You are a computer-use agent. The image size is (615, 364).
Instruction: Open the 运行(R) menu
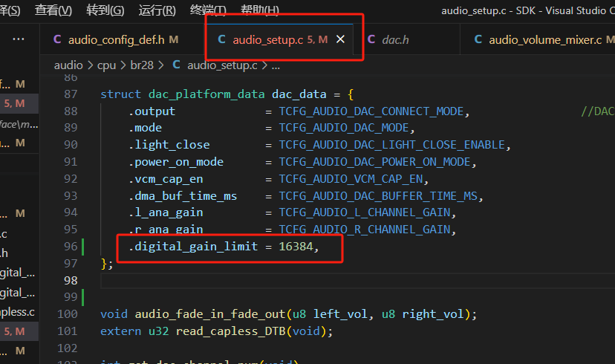click(x=157, y=10)
